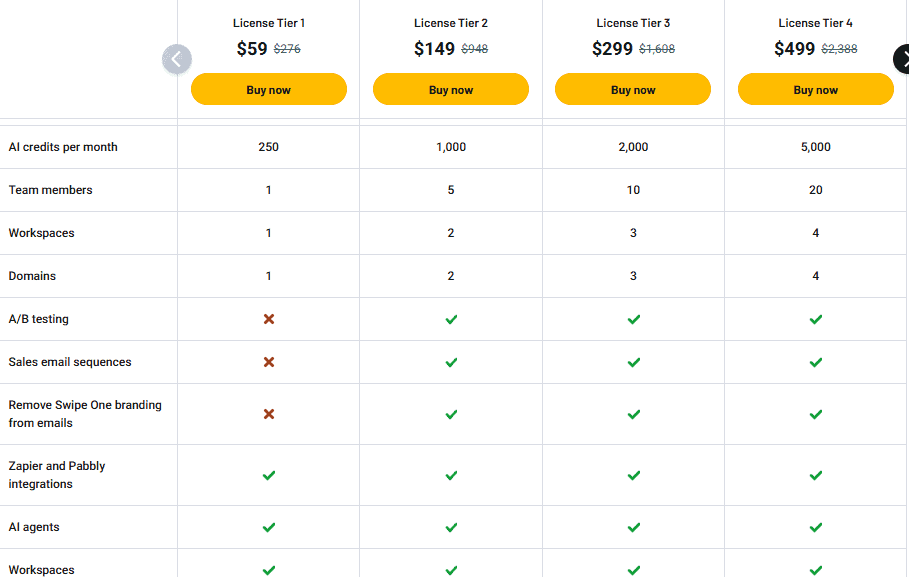Screen dimensions: 909x577
Task: Click the red X for A/B testing Tier 1
Action: [268, 319]
